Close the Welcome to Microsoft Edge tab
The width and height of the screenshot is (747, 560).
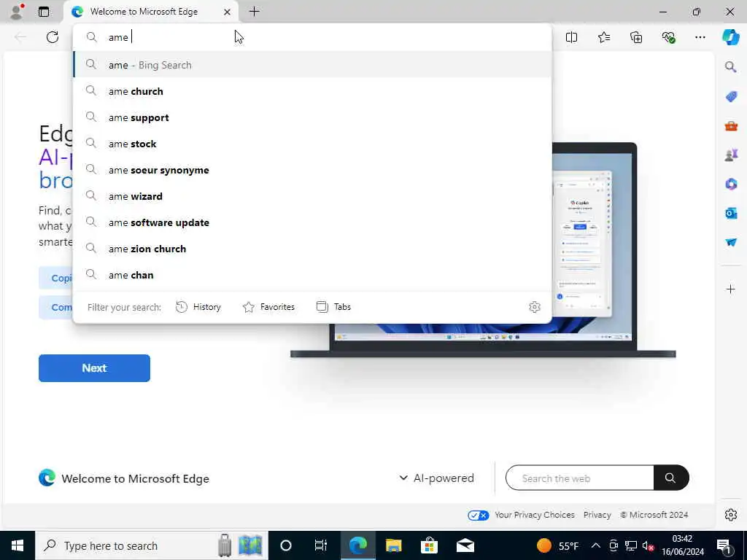(228, 12)
